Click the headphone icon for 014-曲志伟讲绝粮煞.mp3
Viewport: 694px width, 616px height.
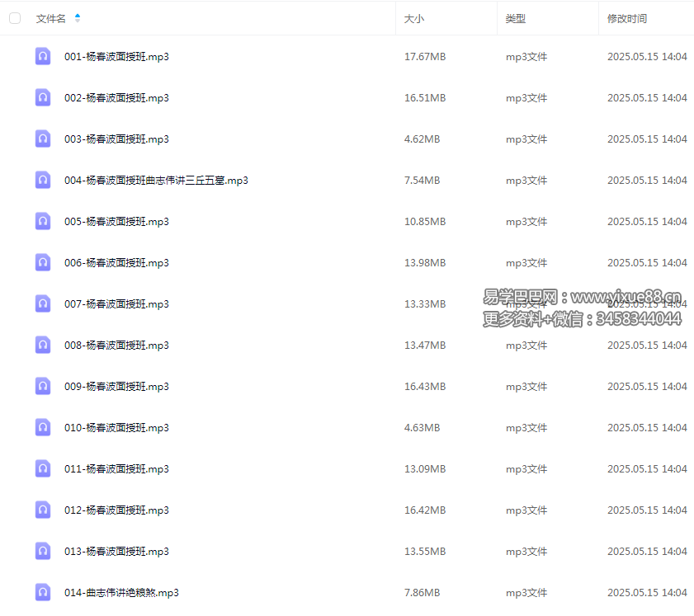[43, 592]
